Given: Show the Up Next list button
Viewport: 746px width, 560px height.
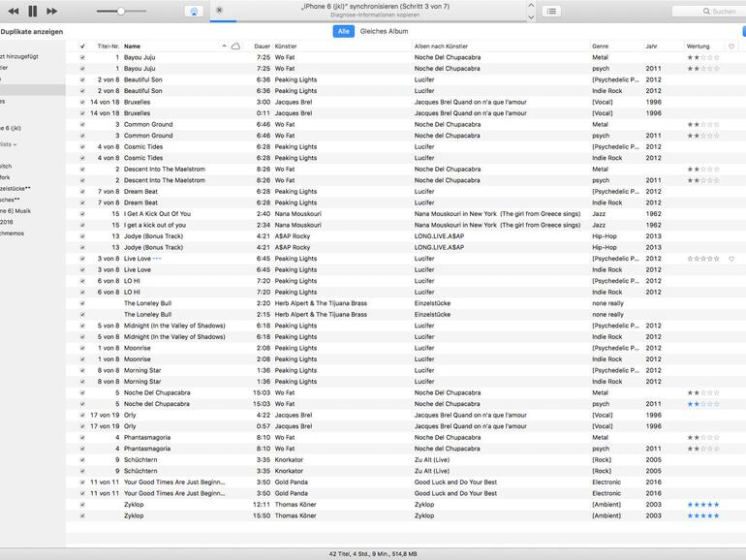Looking at the screenshot, I should coord(551,11).
